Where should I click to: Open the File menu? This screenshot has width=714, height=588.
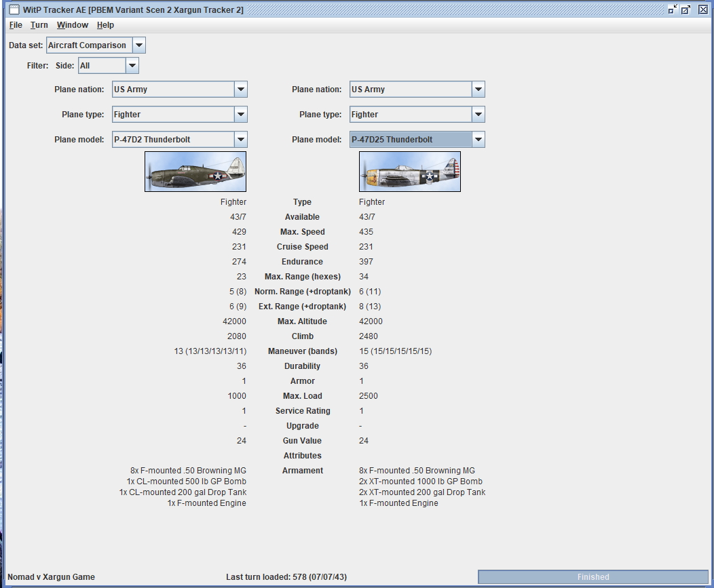[x=16, y=25]
